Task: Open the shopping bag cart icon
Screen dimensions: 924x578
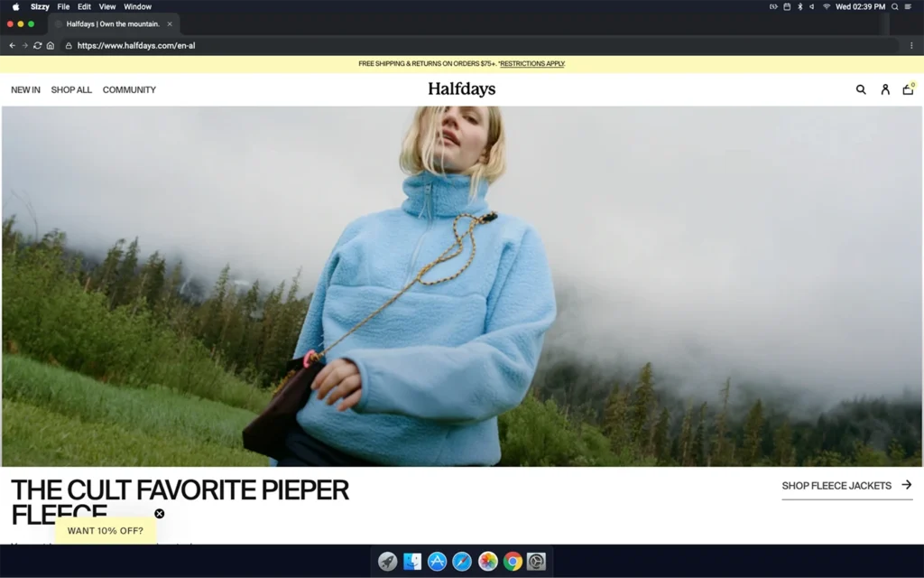Action: pos(908,89)
